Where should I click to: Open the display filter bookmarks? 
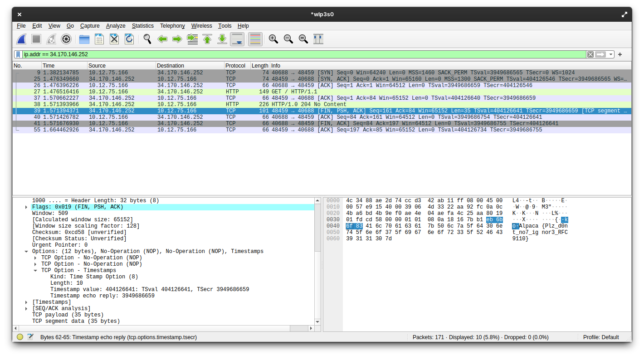[19, 54]
